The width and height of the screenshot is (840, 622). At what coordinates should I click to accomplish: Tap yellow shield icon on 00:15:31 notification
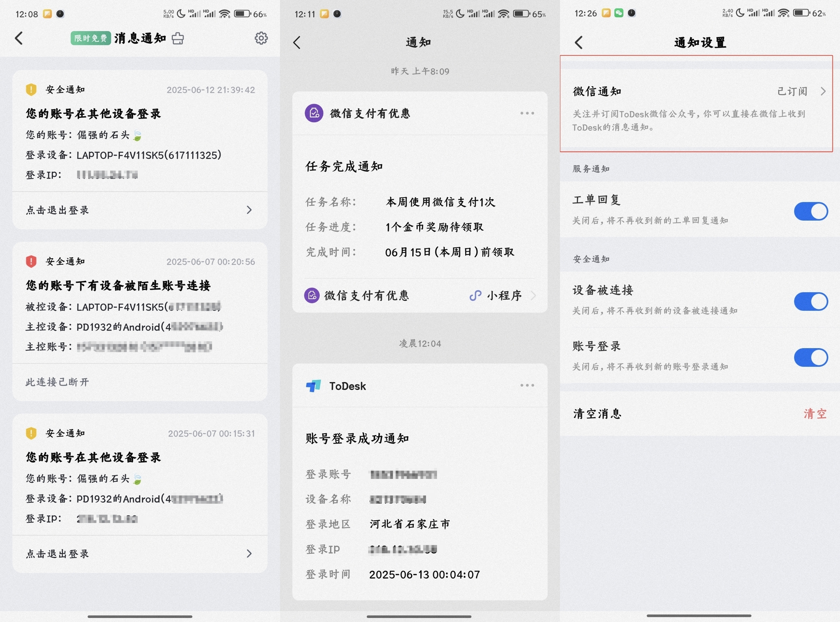pos(31,433)
